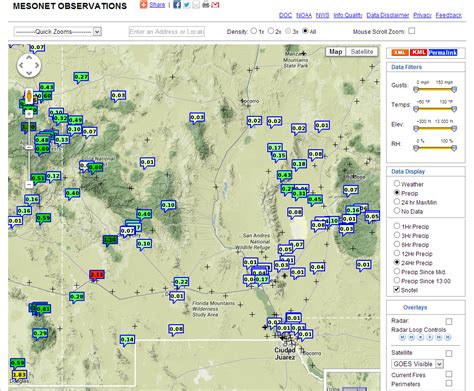Image resolution: width=474 pixels, height=391 pixels.
Task: Open the 0.28 station marker
Action: (x=77, y=297)
